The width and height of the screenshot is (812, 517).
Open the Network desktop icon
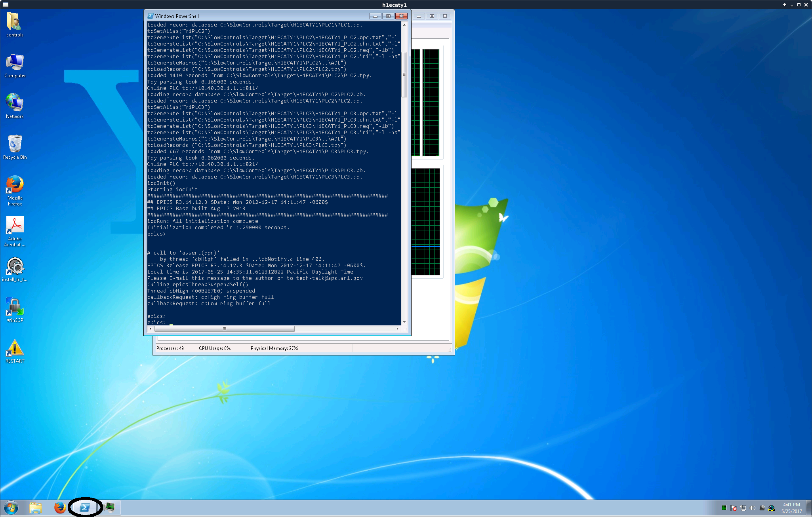15,106
